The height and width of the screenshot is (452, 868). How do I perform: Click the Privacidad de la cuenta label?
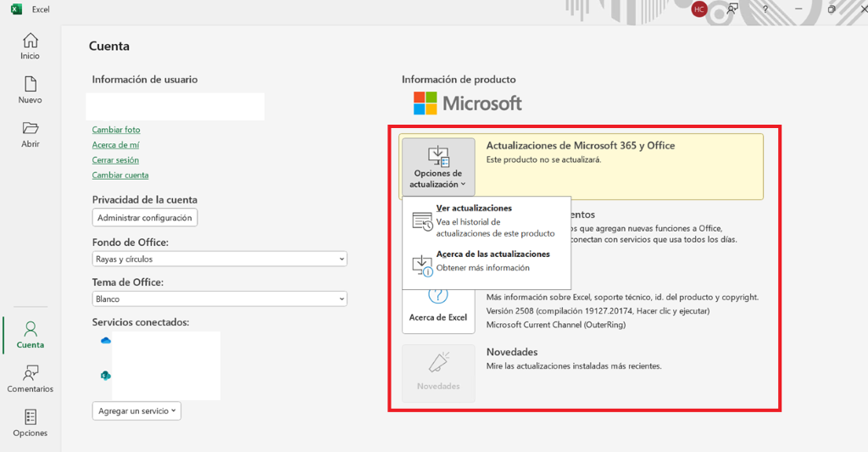click(x=144, y=199)
